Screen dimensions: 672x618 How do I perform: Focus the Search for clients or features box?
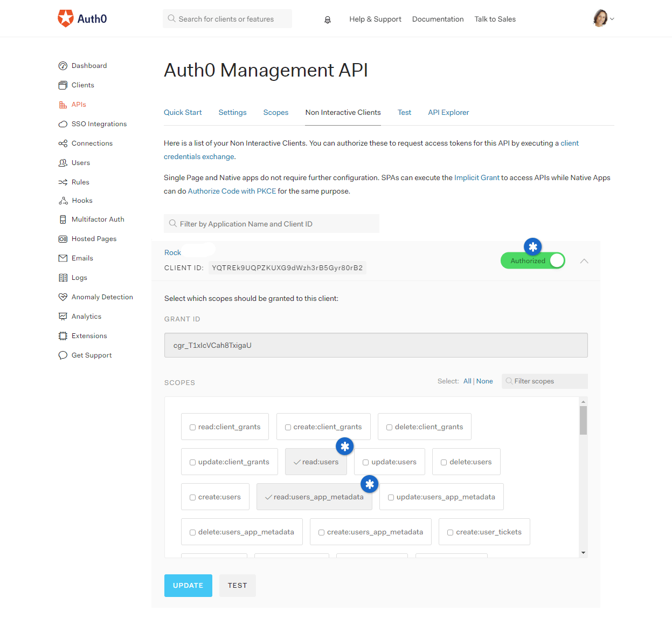click(x=227, y=19)
